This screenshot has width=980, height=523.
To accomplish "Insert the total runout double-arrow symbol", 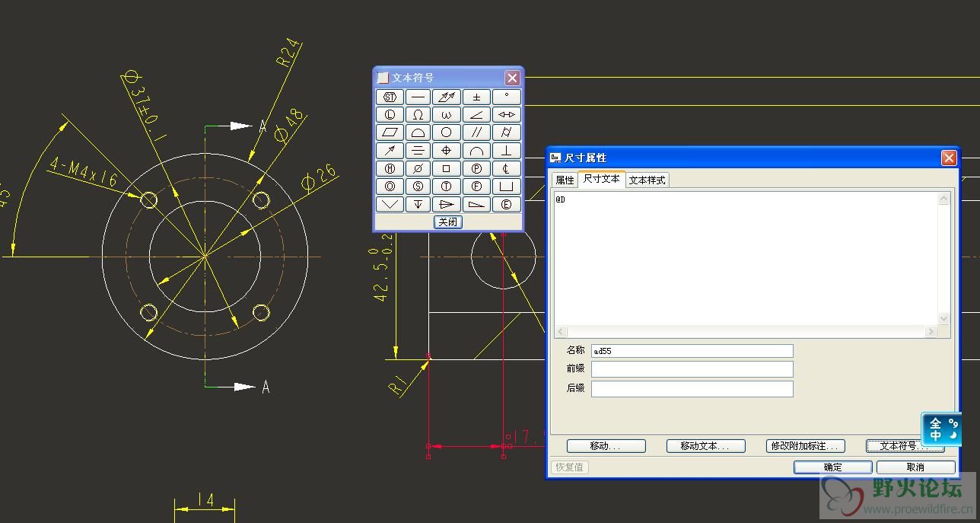I will [x=447, y=97].
